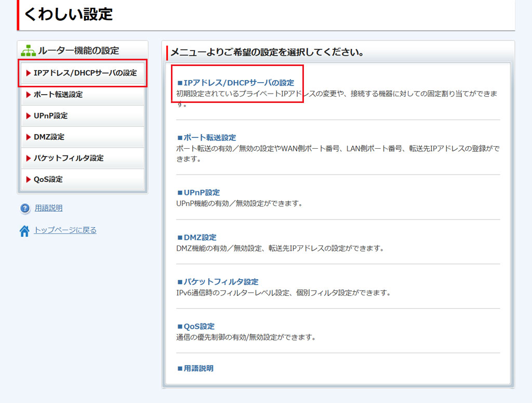
Task: Choose UPnP設定 in the sidebar menu
Action: click(x=50, y=116)
